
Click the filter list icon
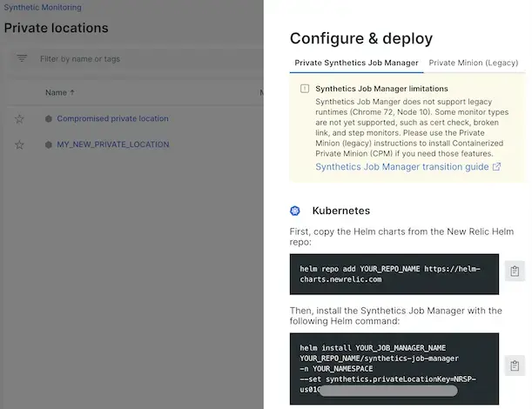[23, 59]
